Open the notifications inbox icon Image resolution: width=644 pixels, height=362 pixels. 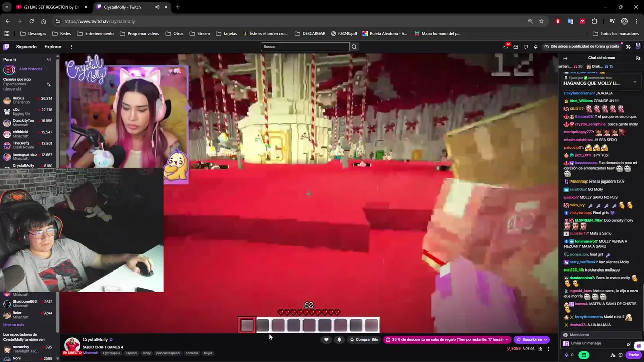(516, 47)
